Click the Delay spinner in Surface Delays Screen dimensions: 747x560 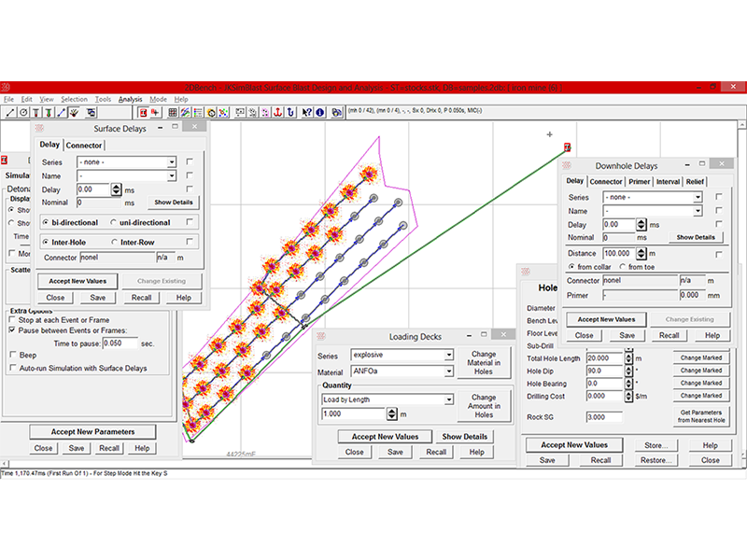coord(116,189)
